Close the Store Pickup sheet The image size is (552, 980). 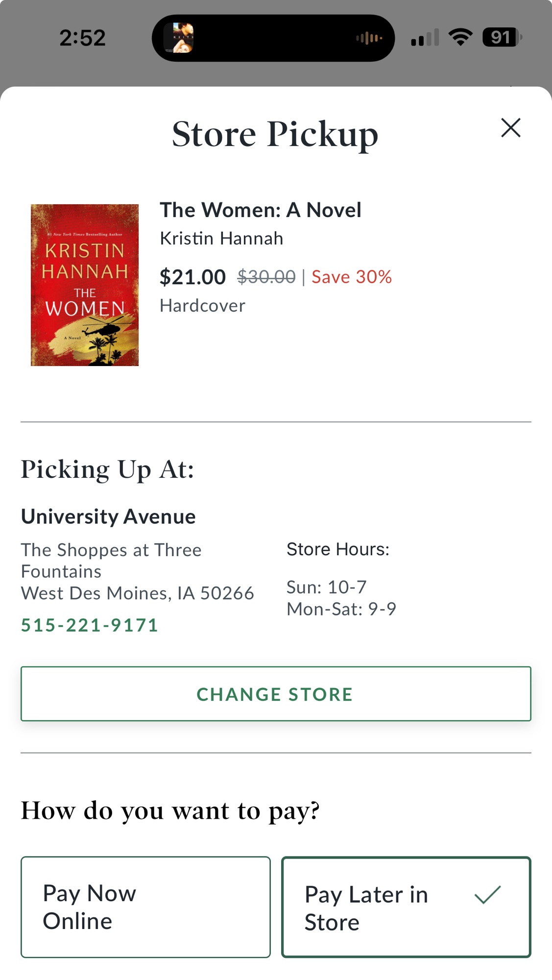pos(510,128)
